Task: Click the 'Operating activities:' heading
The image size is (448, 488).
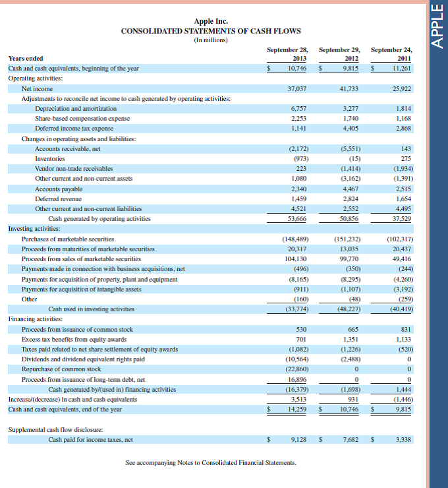Action: click(x=36, y=78)
